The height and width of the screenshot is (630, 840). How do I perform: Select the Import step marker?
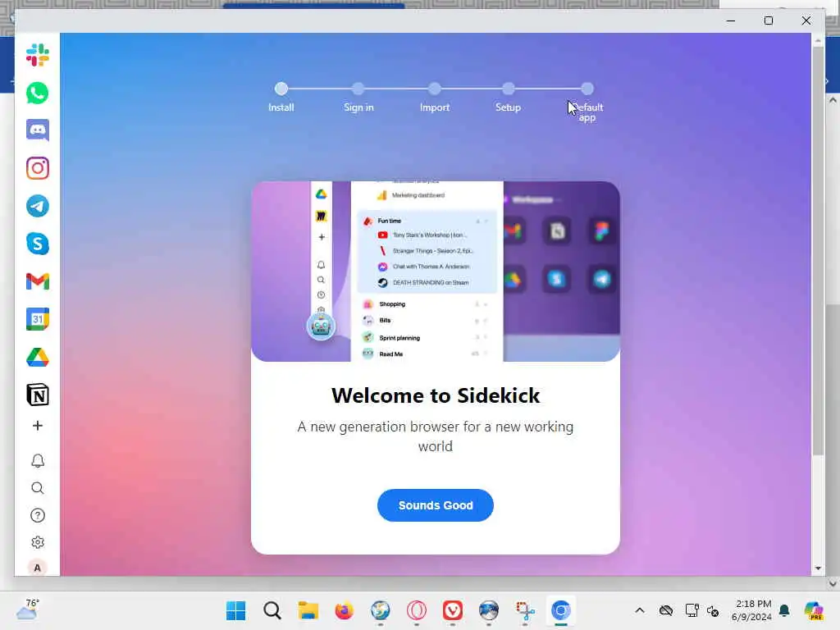click(x=435, y=89)
